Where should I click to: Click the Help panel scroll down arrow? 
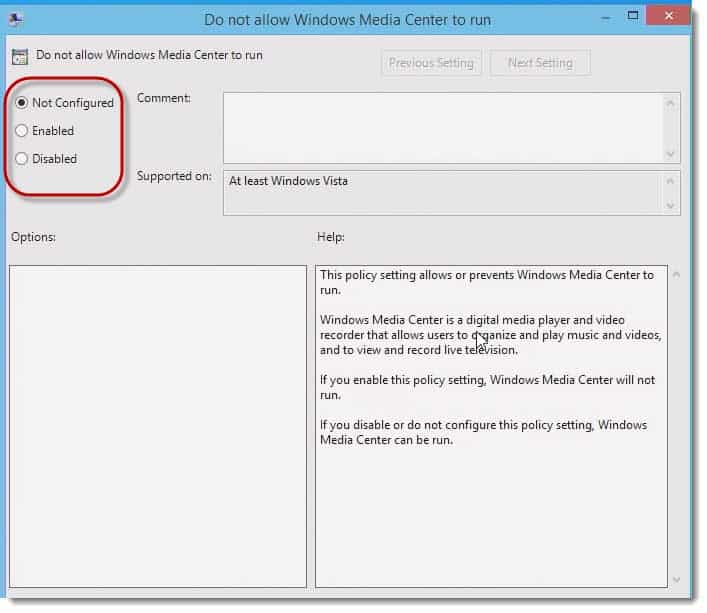pyautogui.click(x=676, y=579)
